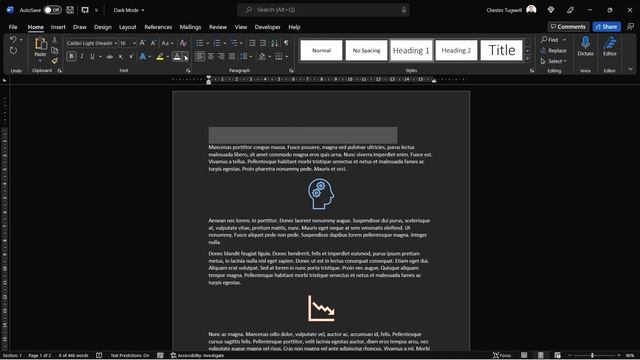This screenshot has height=360, width=640.
Task: Open the File menu
Action: click(x=13, y=27)
